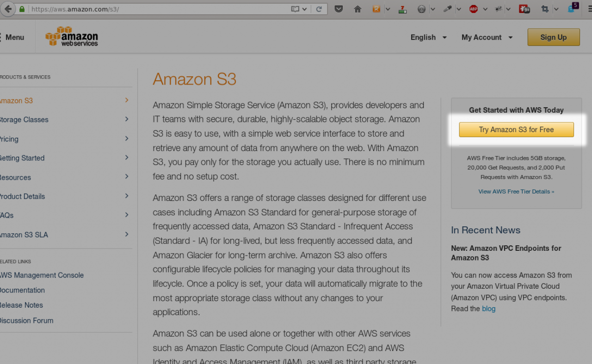Toggle Reader View in the address bar
Viewport: 592px width, 364px height.
click(295, 9)
